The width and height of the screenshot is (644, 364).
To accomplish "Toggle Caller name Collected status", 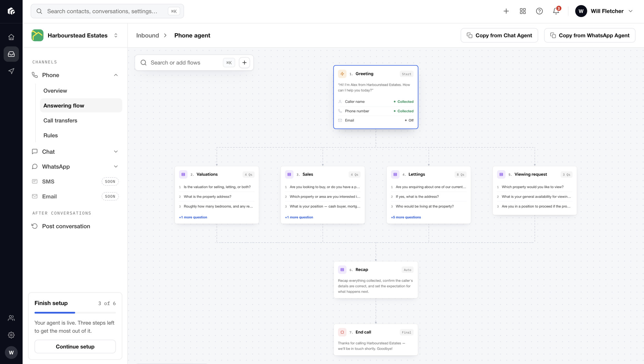I will tap(404, 101).
